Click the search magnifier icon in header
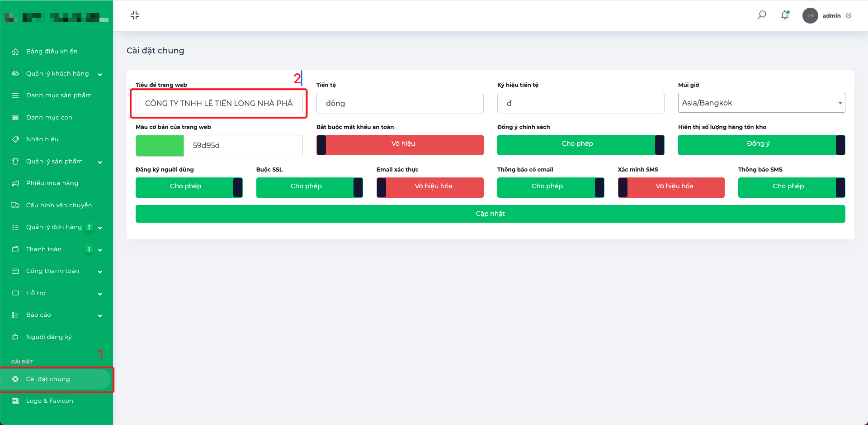The width and height of the screenshot is (868, 425). [x=762, y=15]
